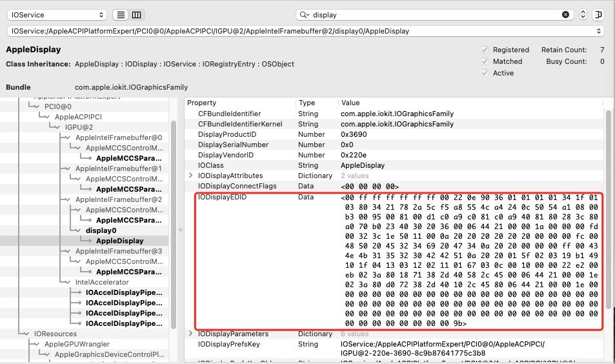Expand the IODisplayParameters dictionary
The width and height of the screenshot is (615, 364).
point(190,334)
